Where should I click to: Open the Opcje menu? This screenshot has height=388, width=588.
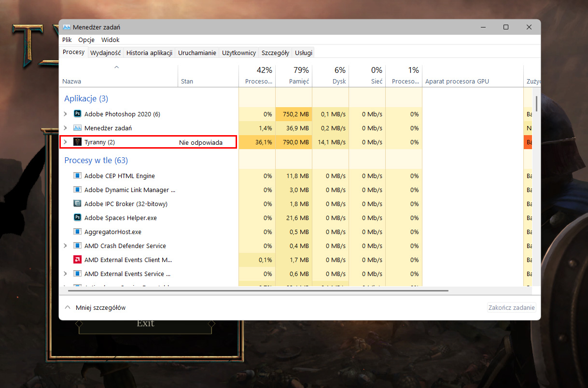(86, 40)
